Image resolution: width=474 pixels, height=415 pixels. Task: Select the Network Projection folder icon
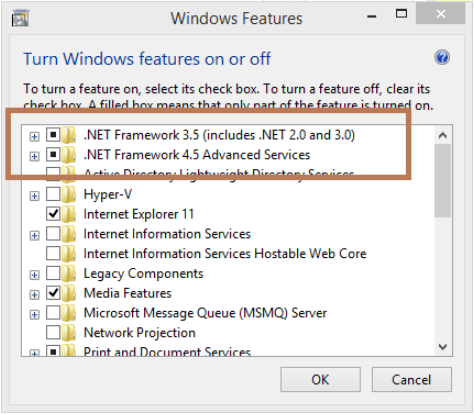pos(69,333)
